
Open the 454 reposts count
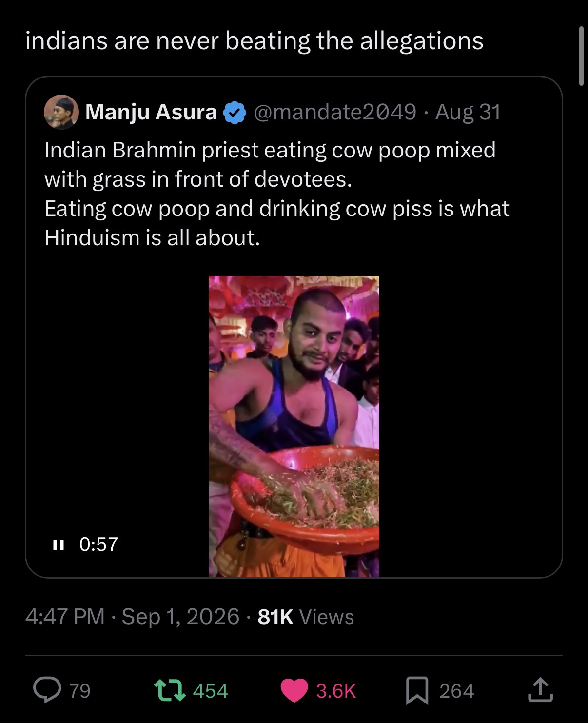pyautogui.click(x=211, y=691)
